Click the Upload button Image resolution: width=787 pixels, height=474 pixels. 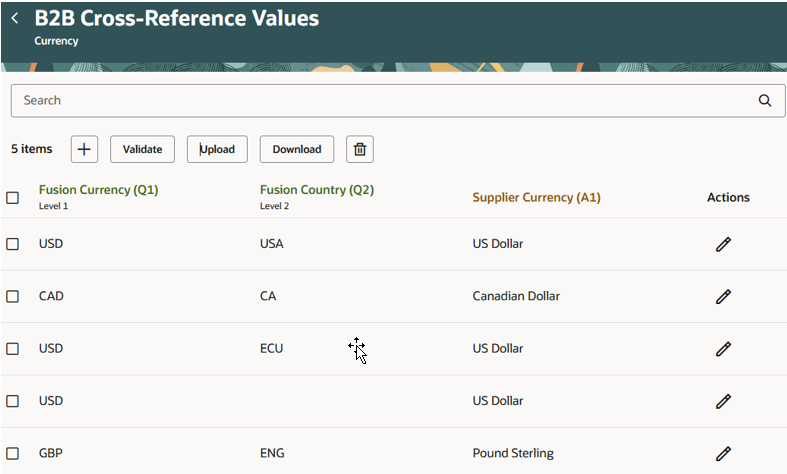point(217,149)
